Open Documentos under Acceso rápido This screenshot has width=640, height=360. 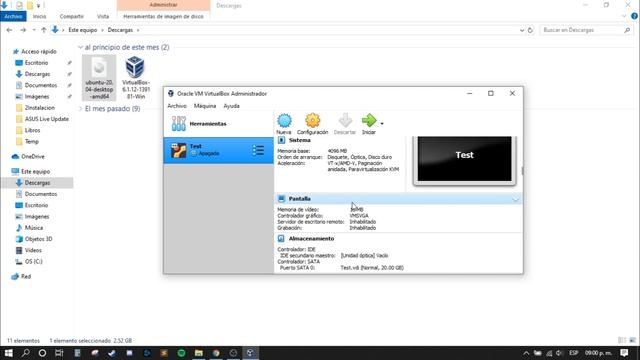(40, 85)
